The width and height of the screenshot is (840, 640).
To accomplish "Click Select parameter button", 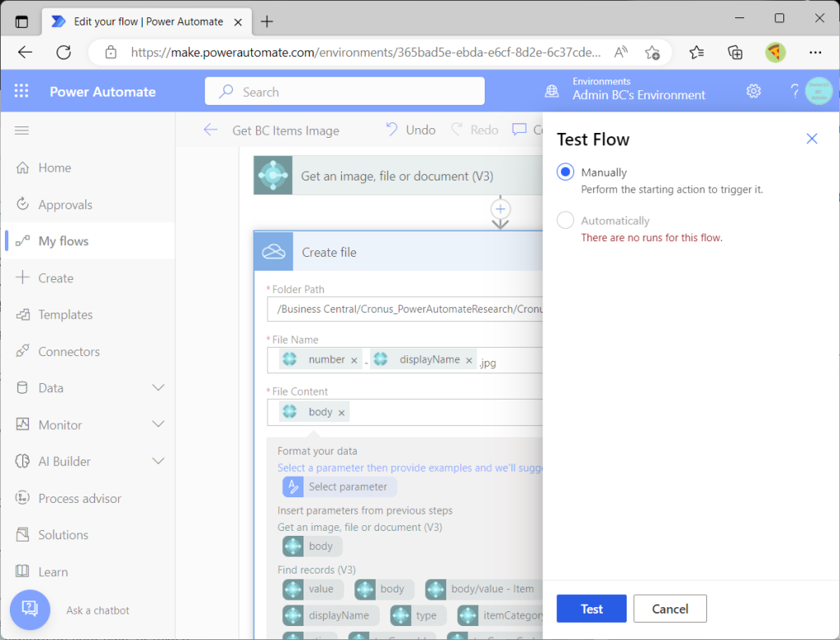I will coord(340,487).
